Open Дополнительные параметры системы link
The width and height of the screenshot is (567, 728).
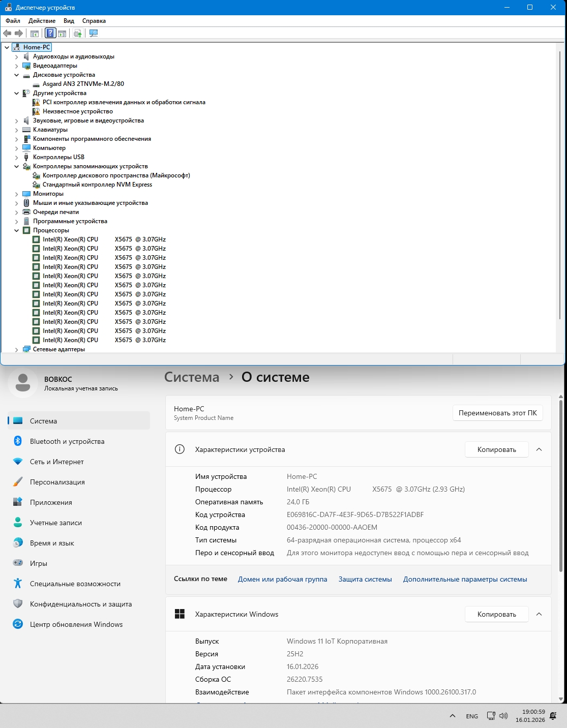[465, 579]
